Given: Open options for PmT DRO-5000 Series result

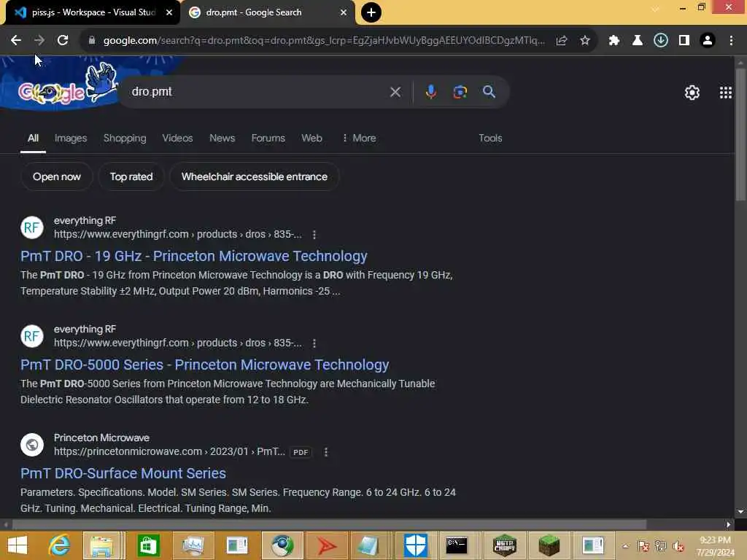Looking at the screenshot, I should [314, 343].
